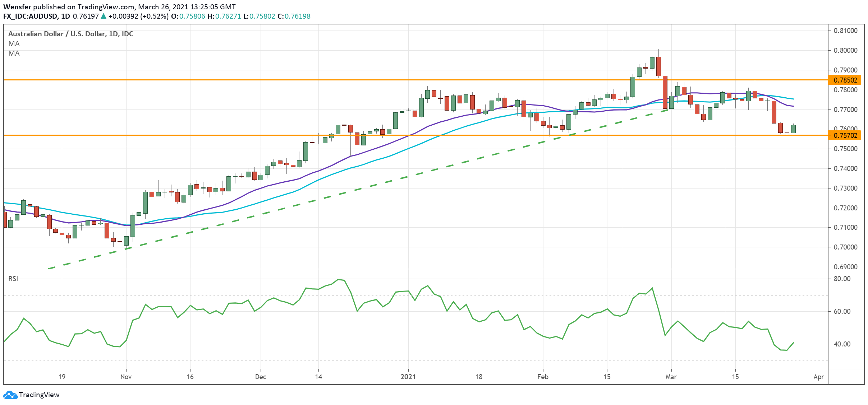This screenshot has height=405, width=868.
Task: Click the Nov date axis label
Action: [x=126, y=377]
